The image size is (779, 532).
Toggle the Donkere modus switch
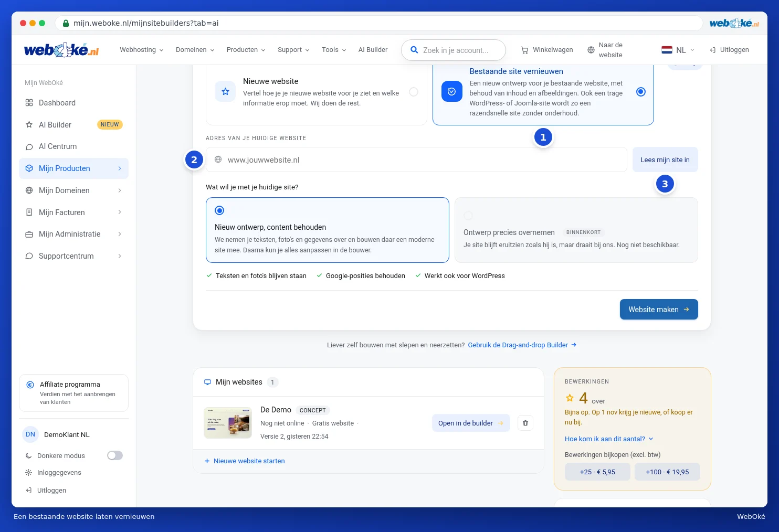coord(115,455)
